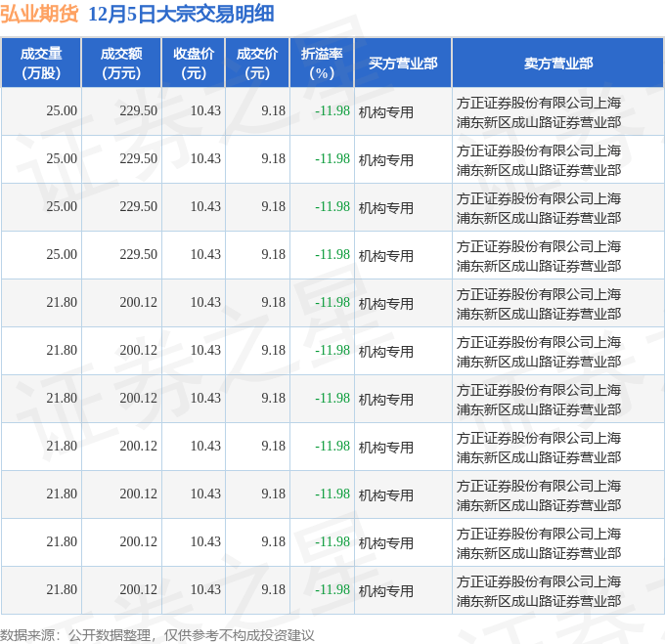Image resolution: width=665 pixels, height=644 pixels.
Task: Click 方正证券 seller cell in first row
Action: pos(539,111)
